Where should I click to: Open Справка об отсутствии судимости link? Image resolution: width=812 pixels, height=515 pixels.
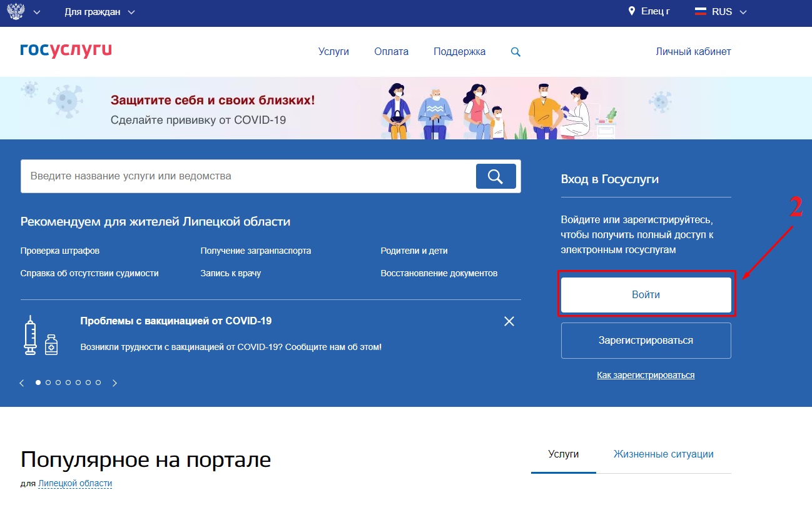[x=89, y=273]
